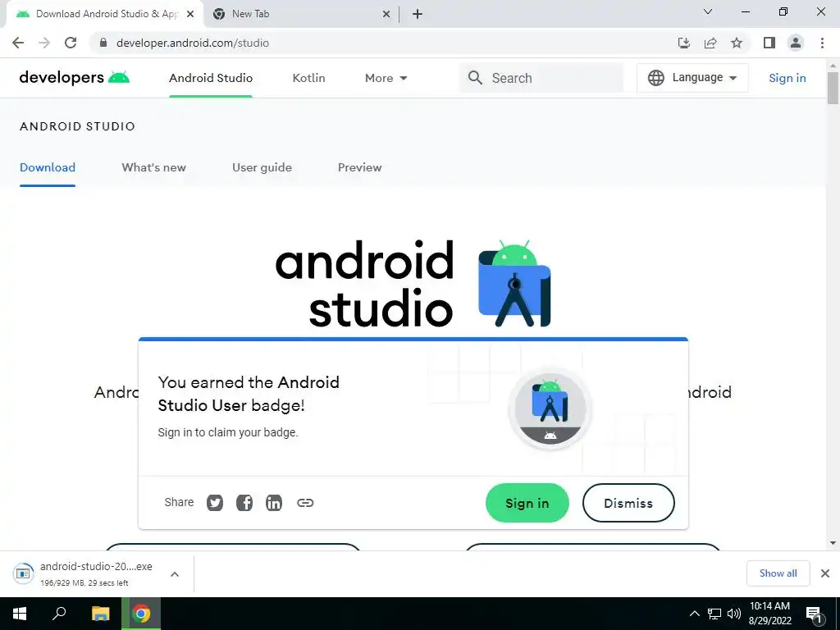Show hidden system tray icons
This screenshot has width=840, height=630.
[x=694, y=614]
